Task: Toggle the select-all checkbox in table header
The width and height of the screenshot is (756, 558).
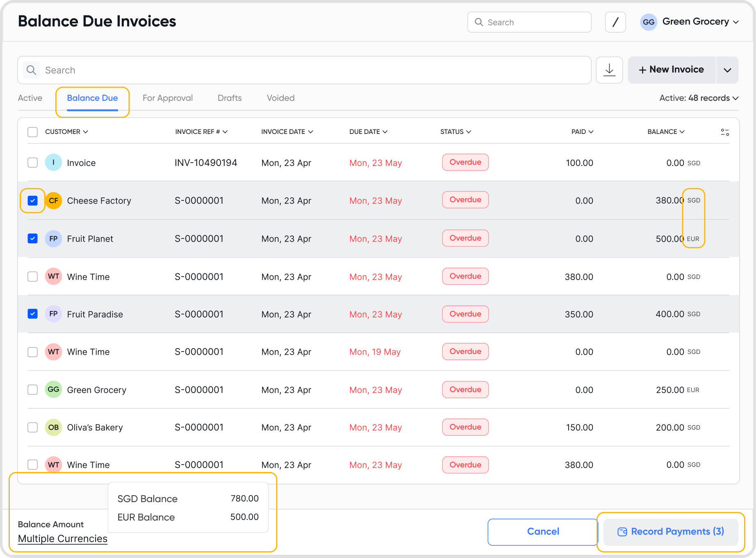Action: [x=33, y=132]
